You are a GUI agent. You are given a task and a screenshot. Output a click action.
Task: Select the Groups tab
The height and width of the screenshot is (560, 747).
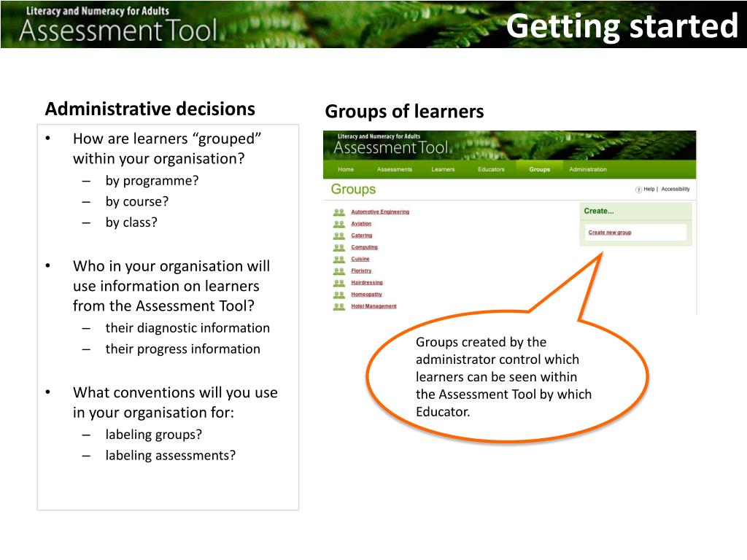tap(540, 169)
